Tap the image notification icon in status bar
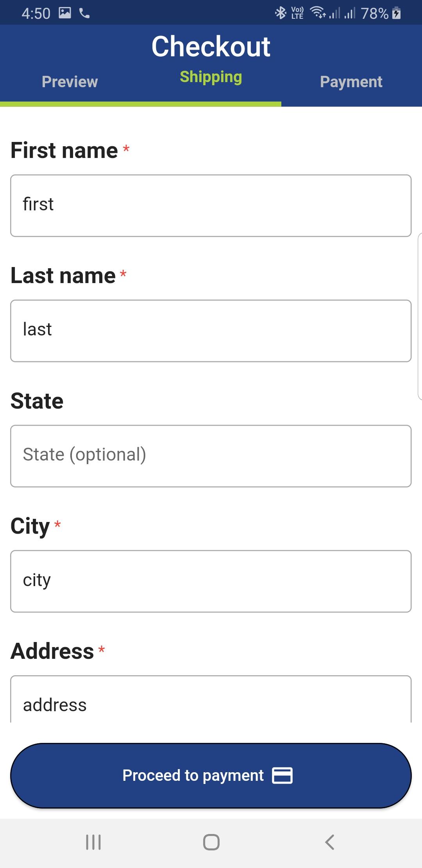 (x=65, y=13)
